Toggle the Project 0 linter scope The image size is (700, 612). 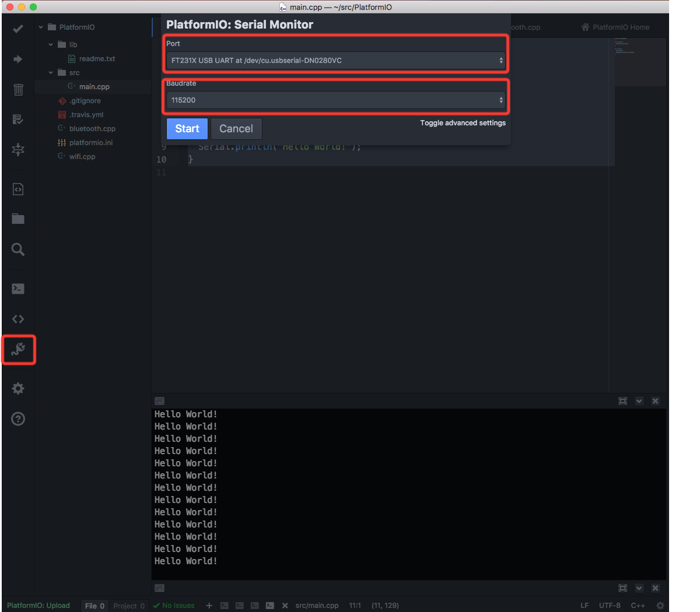tap(129, 606)
